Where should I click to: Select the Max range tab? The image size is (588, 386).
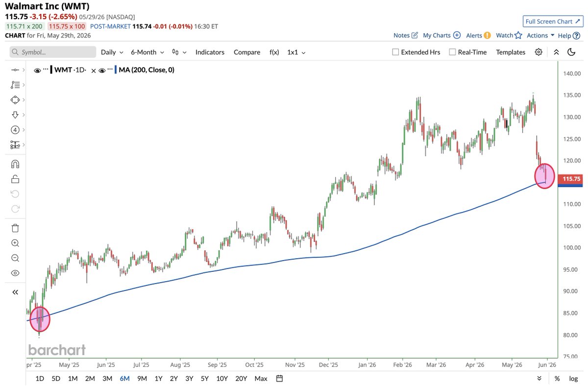pos(261,378)
